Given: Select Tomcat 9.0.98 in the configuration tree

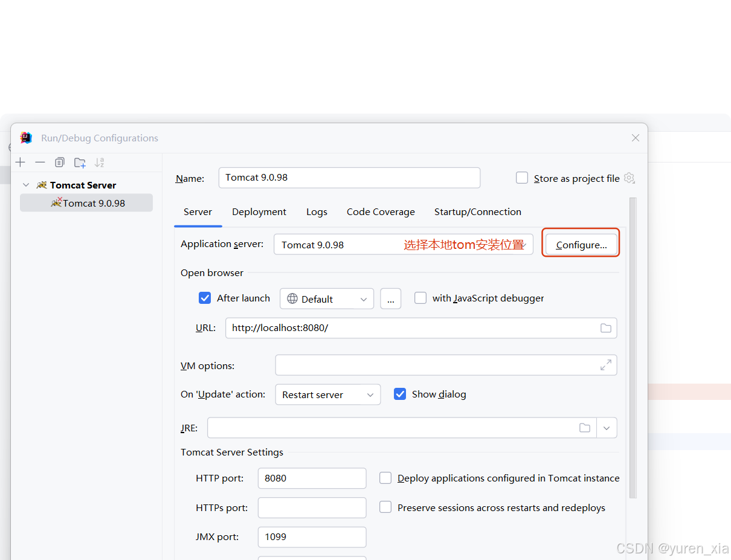Looking at the screenshot, I should [86, 203].
